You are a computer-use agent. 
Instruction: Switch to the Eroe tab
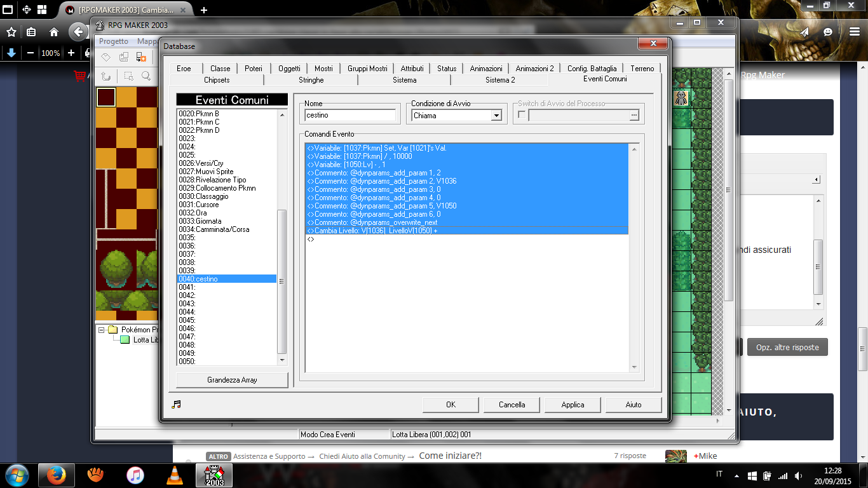click(x=184, y=69)
